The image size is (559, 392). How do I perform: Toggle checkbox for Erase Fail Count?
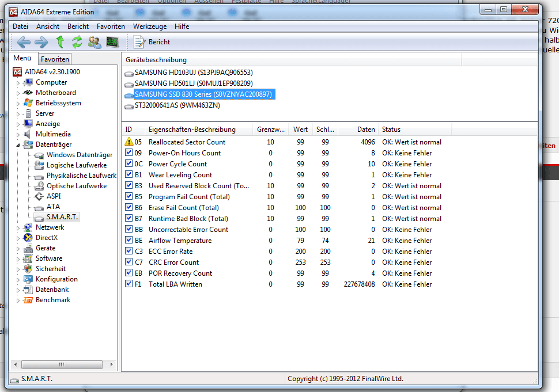click(129, 208)
